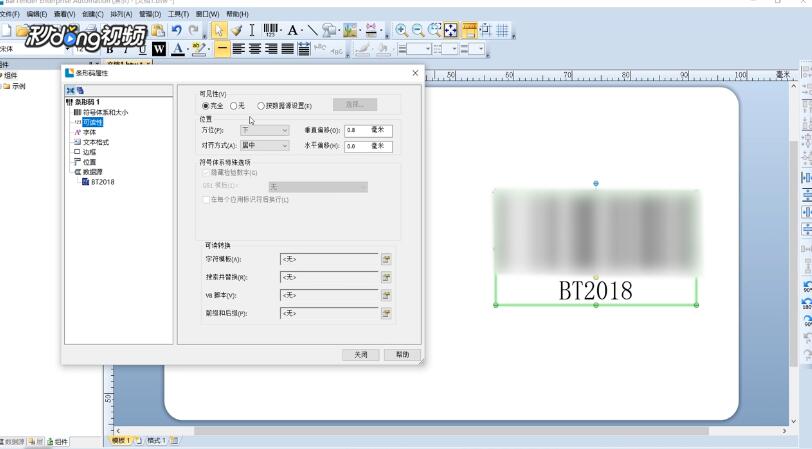
Task: Toggle the grid display icon
Action: [502, 30]
